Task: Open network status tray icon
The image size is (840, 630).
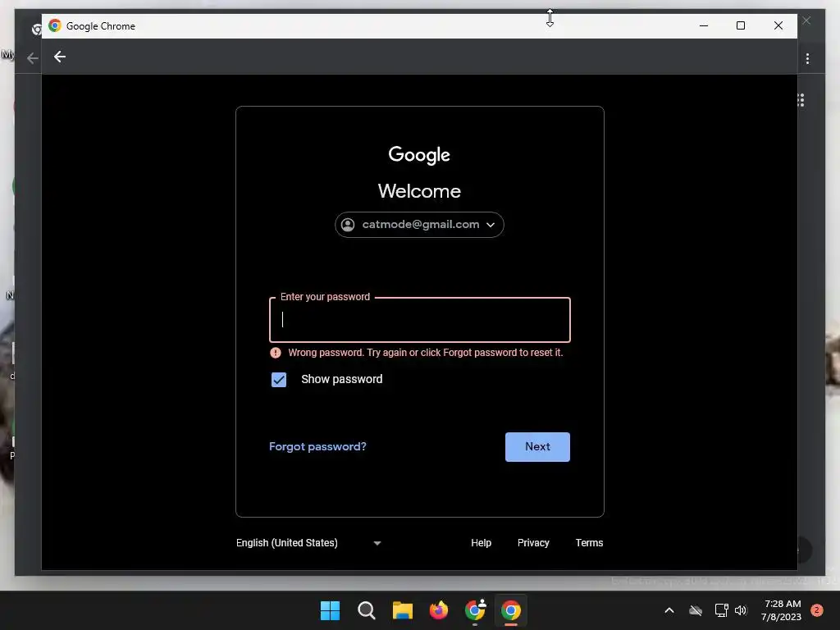Action: (x=721, y=610)
